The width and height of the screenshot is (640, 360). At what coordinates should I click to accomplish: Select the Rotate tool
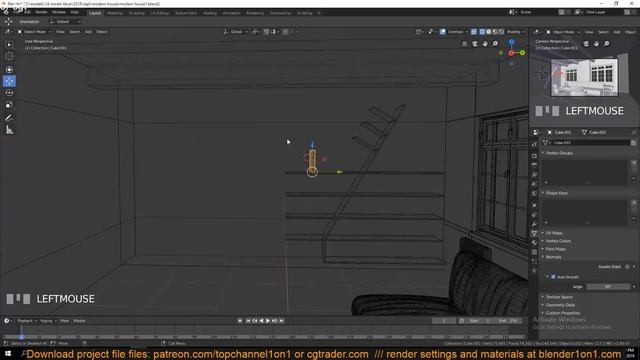tap(9, 93)
